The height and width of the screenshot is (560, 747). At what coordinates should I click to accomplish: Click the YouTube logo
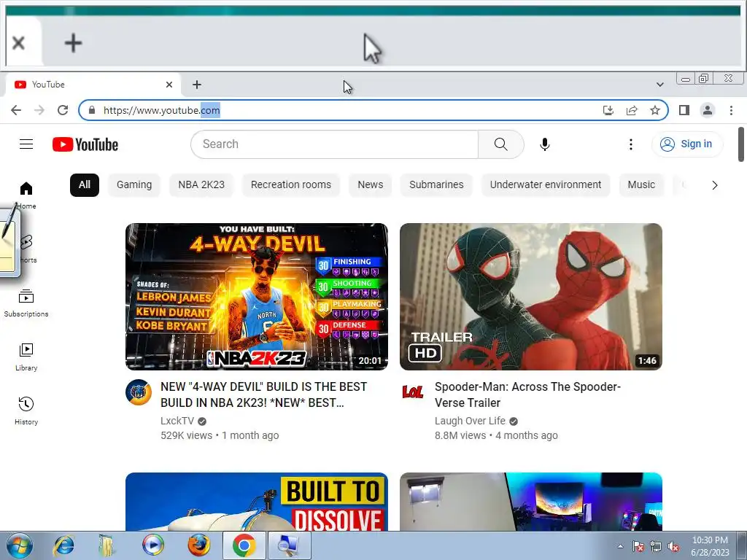tap(85, 144)
